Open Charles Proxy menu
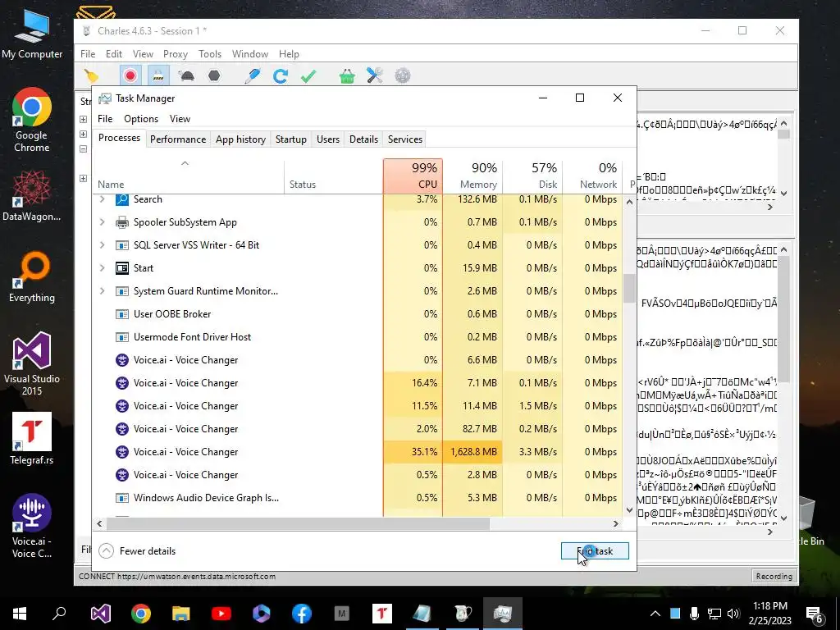 (x=176, y=54)
